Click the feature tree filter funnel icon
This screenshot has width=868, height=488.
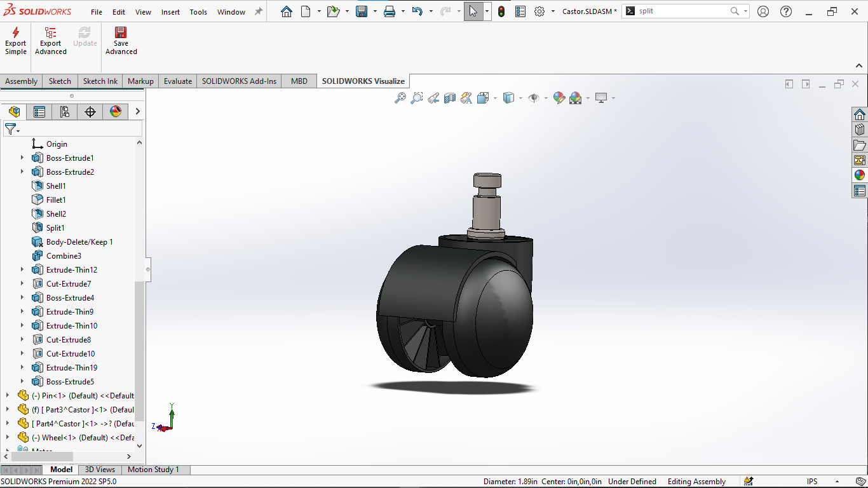pyautogui.click(x=11, y=129)
